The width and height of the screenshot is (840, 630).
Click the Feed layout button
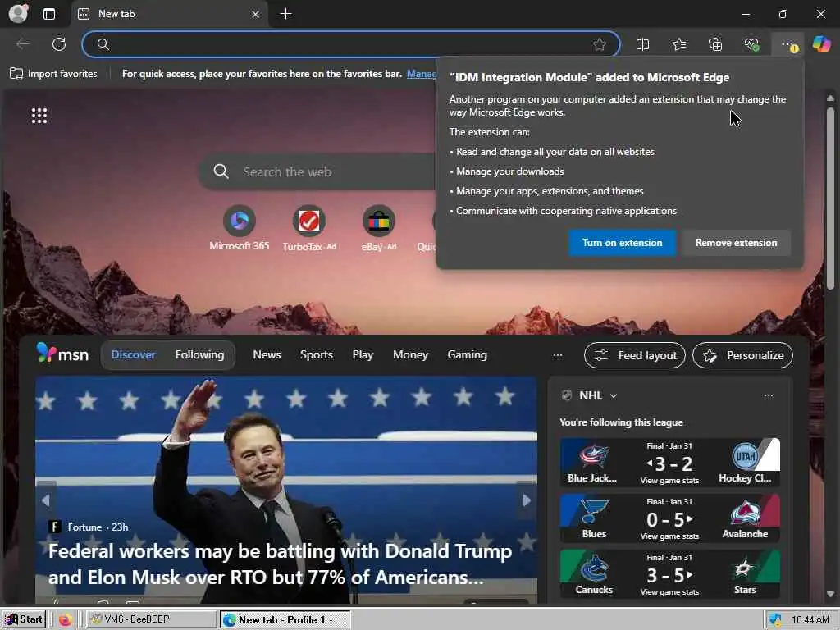635,355
